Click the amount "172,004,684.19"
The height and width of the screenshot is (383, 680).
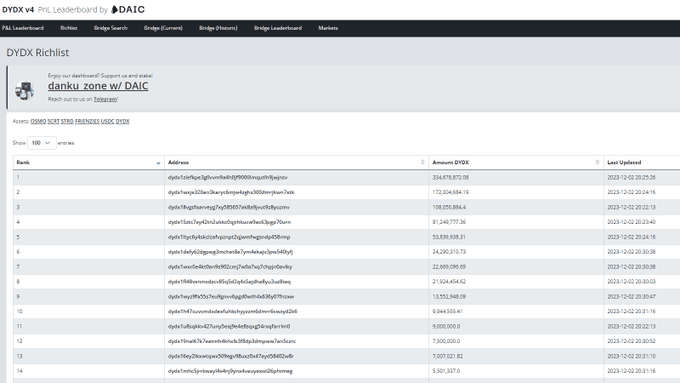(x=450, y=192)
